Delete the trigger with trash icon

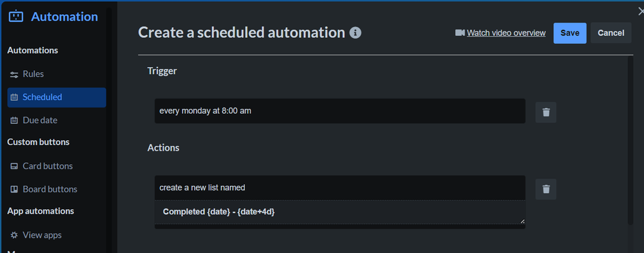point(546,113)
